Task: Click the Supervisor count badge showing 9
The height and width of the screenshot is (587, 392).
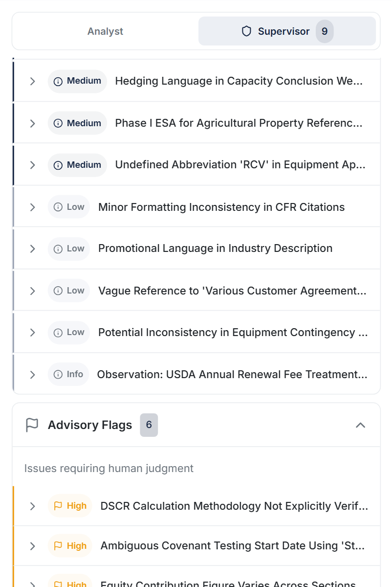Action: point(325,31)
